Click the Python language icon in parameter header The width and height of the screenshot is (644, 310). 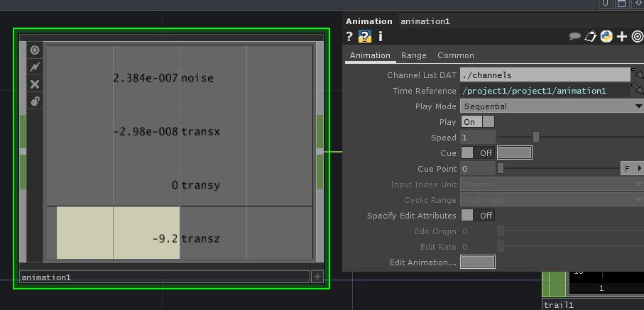[x=606, y=37]
